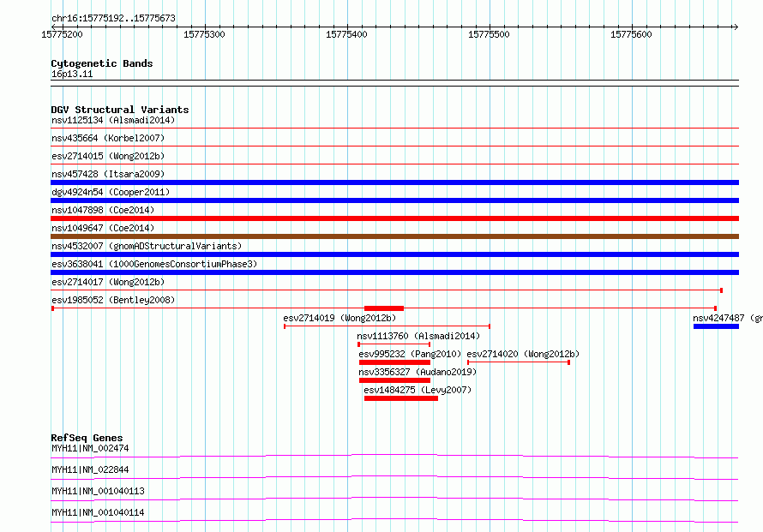Click the Cytogenetic Bands track title
This screenshot has width=763, height=532.
[x=102, y=63]
